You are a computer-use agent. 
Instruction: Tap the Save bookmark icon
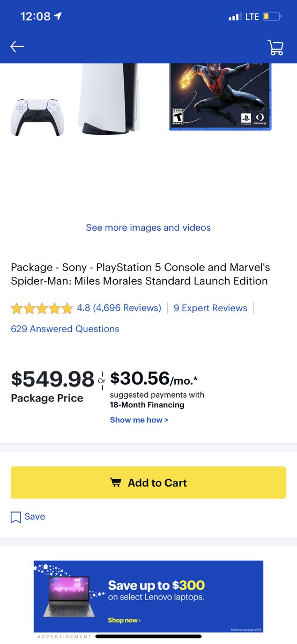pos(16,517)
